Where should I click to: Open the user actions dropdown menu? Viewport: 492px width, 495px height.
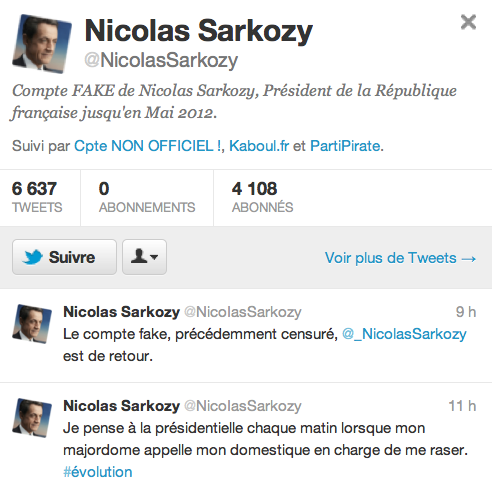[144, 257]
